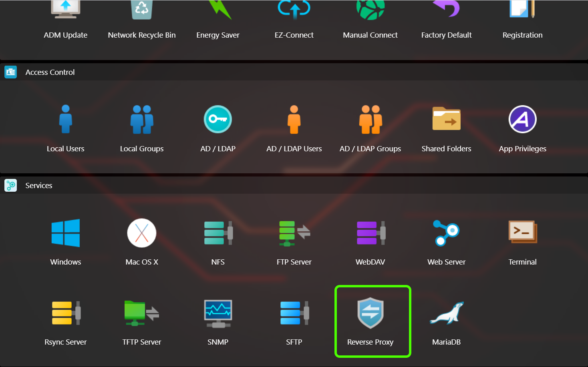The image size is (588, 367).
Task: Open Registration item
Action: pyautogui.click(x=522, y=20)
